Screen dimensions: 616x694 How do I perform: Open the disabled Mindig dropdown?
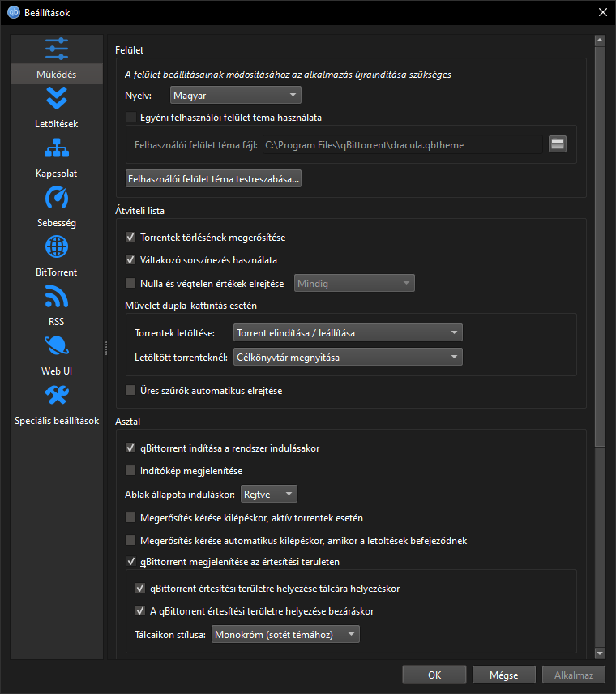point(354,283)
